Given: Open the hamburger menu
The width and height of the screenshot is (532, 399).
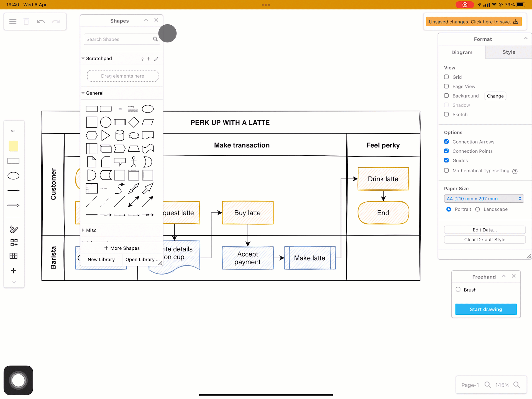Looking at the screenshot, I should 13,21.
